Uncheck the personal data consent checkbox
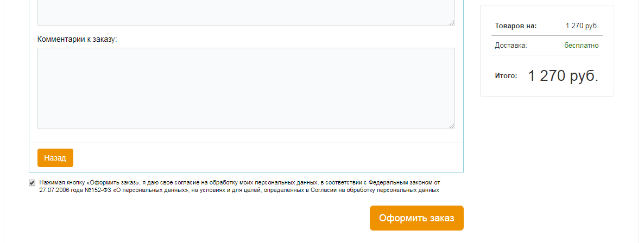 tap(32, 183)
